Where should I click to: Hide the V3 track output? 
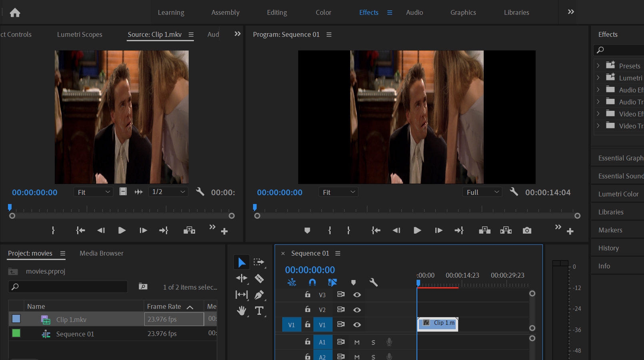coord(357,295)
